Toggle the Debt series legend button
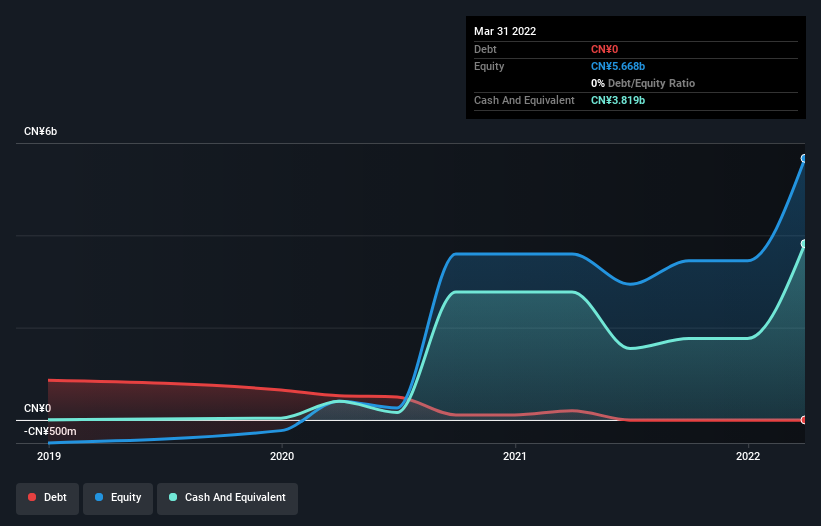821x526 pixels. [x=47, y=498]
